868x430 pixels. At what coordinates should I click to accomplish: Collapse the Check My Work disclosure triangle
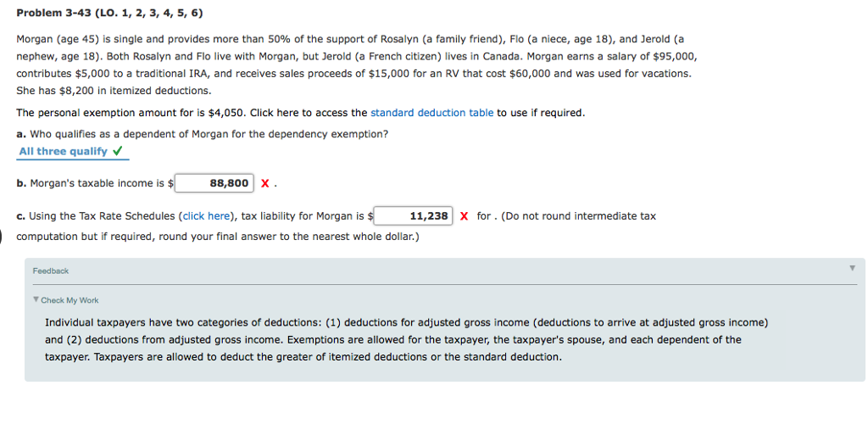[36, 299]
